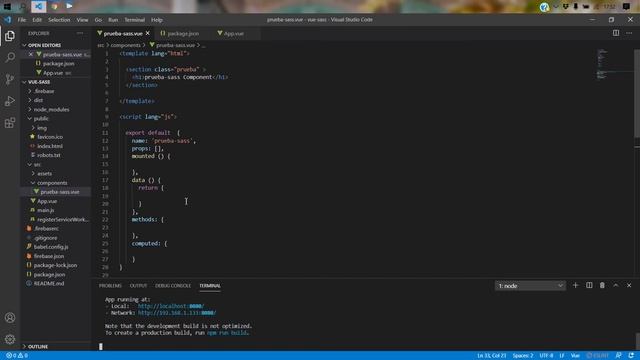Open the Network URL in terminal
Screen dimensions: 640x360
(x=177, y=313)
